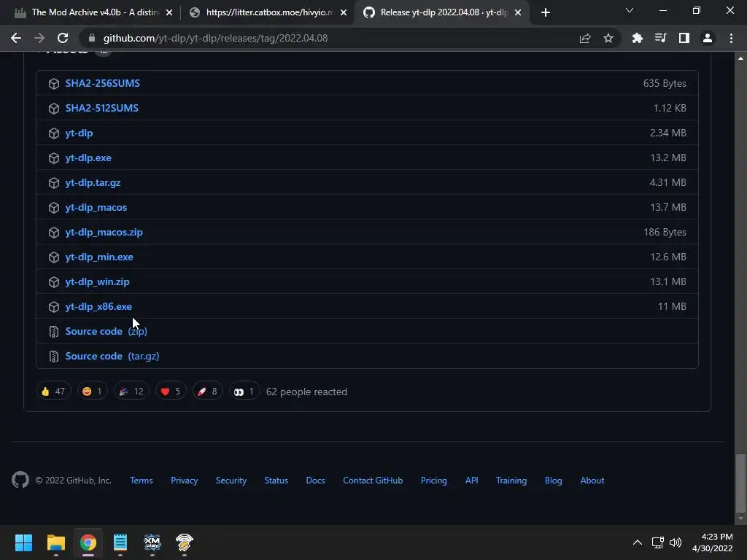Image resolution: width=747 pixels, height=560 pixels.
Task: Download SHA2-512SUMS file
Action: point(102,108)
